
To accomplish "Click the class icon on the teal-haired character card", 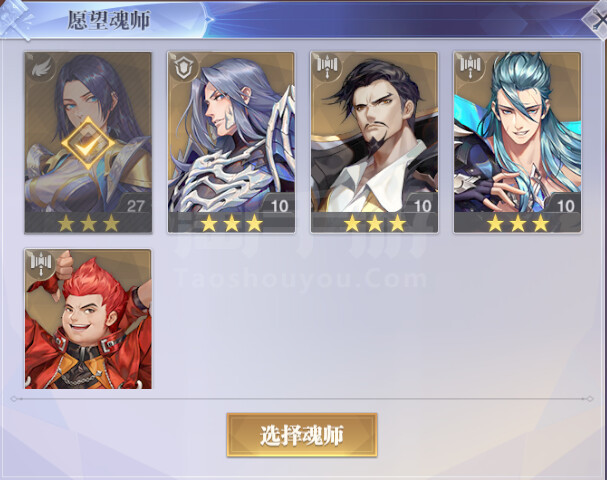I will point(470,68).
